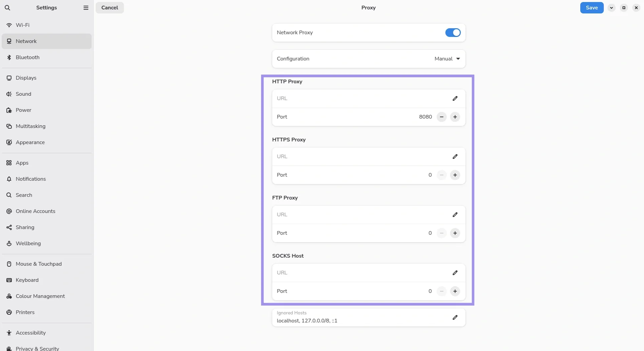Click the 8080 port value
The height and width of the screenshot is (351, 644).
pos(425,117)
